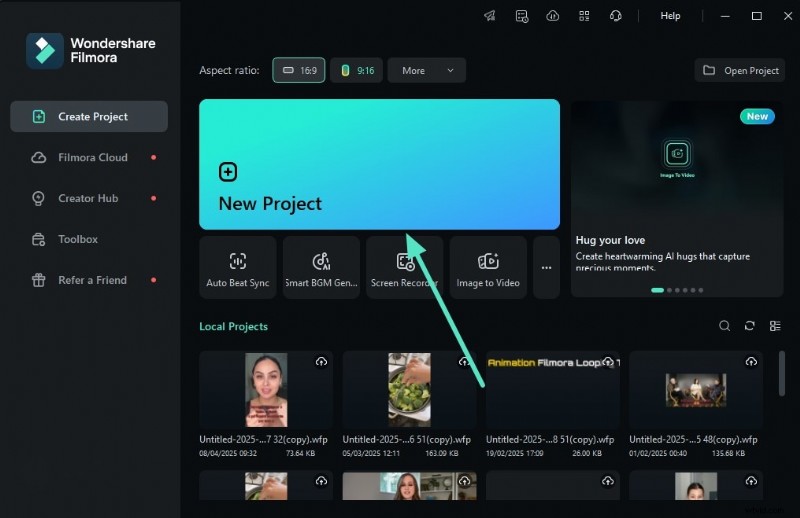Start a New Project

pos(379,164)
